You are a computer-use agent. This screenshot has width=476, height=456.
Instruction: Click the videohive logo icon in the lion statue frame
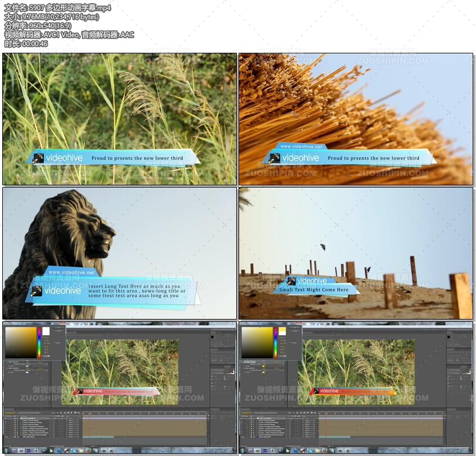click(37, 290)
